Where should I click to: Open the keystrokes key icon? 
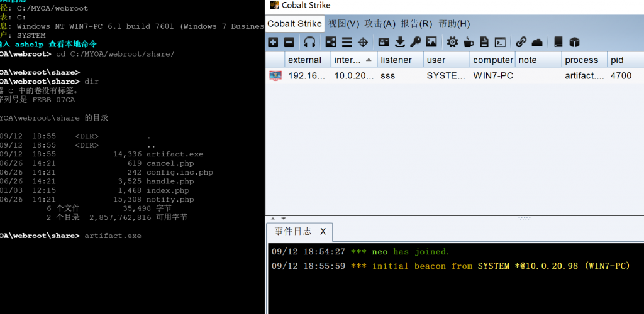coord(415,42)
